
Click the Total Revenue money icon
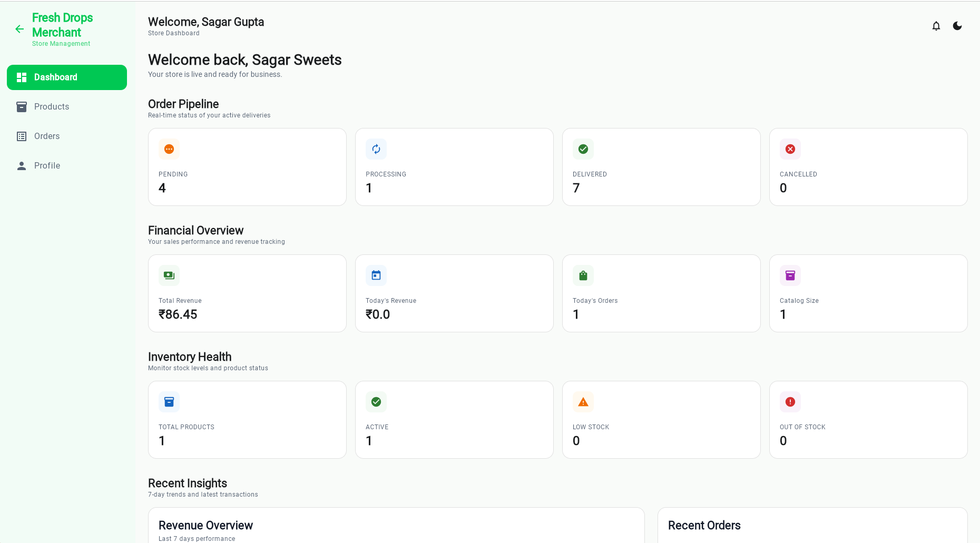coord(169,275)
